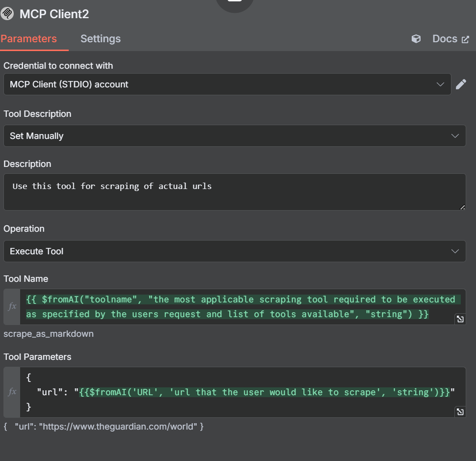476x461 pixels.
Task: Click inside the Tool Parameters JSON field
Action: point(240,392)
